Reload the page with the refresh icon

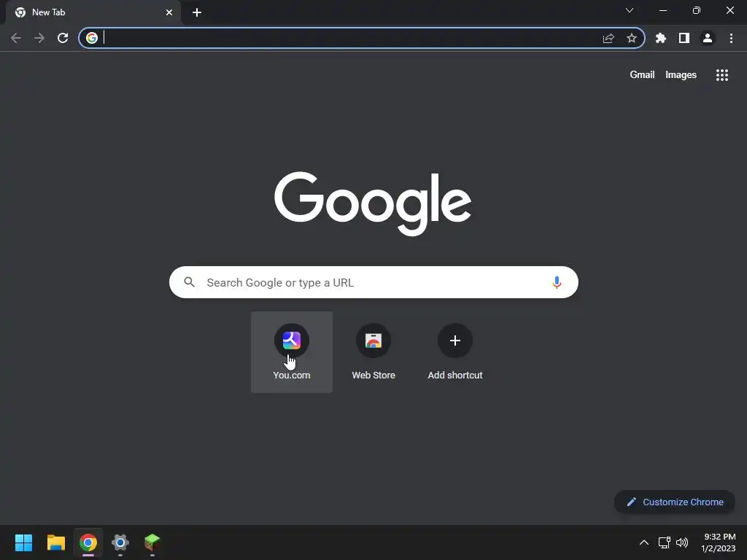pos(63,38)
